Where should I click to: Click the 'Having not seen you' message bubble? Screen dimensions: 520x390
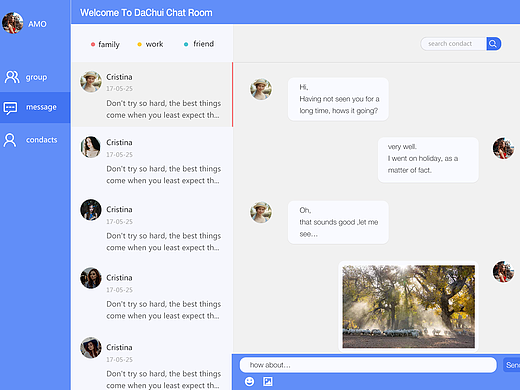click(338, 99)
